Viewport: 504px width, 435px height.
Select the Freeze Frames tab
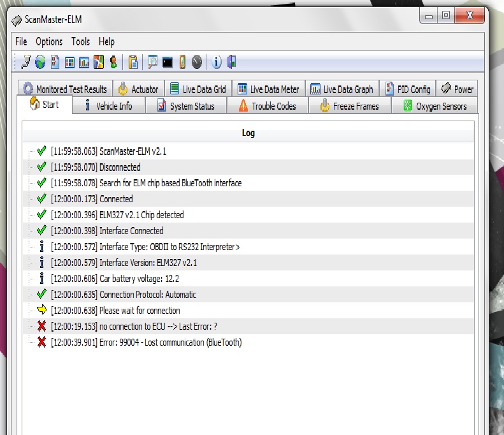[x=349, y=106]
